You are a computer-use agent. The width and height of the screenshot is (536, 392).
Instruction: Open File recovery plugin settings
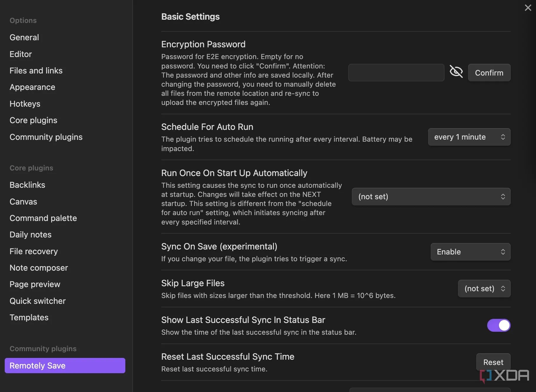[34, 251]
